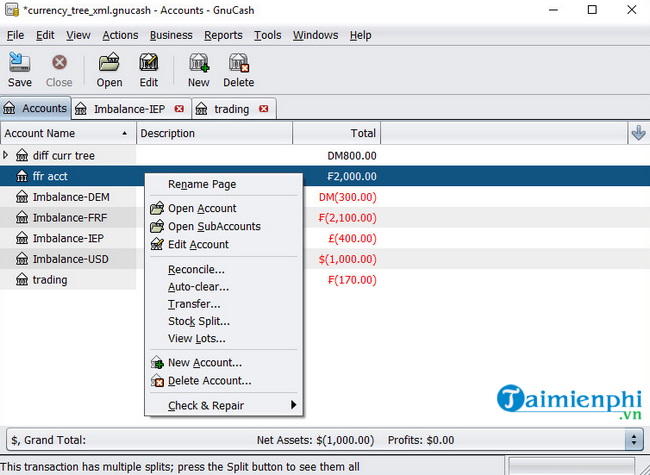The height and width of the screenshot is (475, 650).
Task: Click the £(400.00) total value
Action: (352, 238)
